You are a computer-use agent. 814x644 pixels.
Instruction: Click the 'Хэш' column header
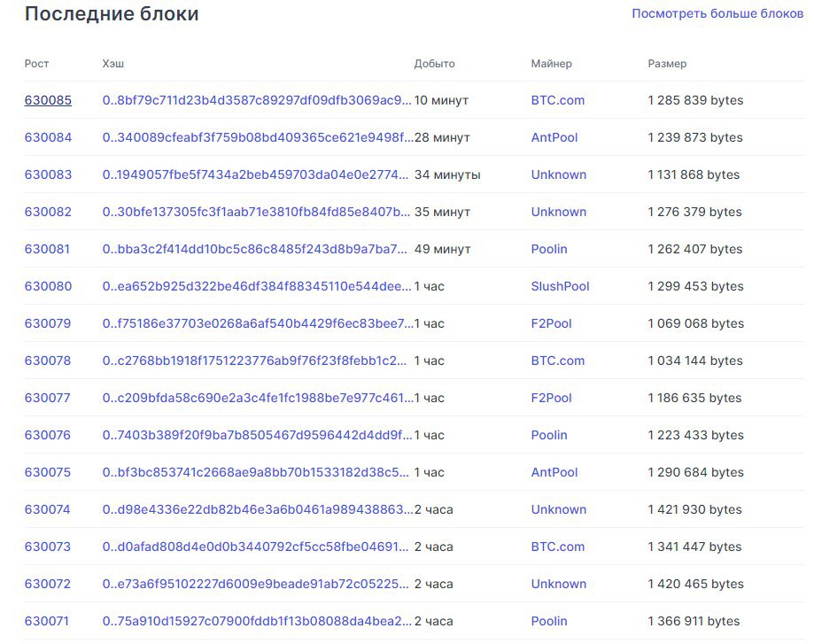coord(113,64)
